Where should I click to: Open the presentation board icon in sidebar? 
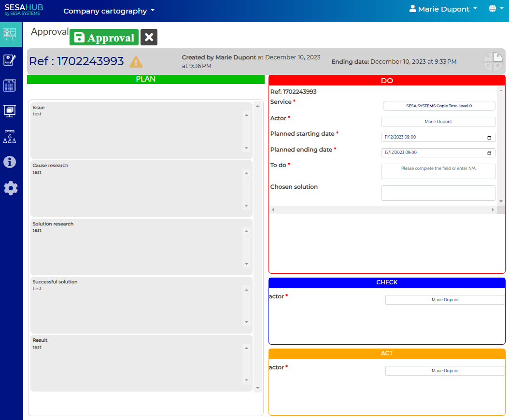tap(10, 34)
